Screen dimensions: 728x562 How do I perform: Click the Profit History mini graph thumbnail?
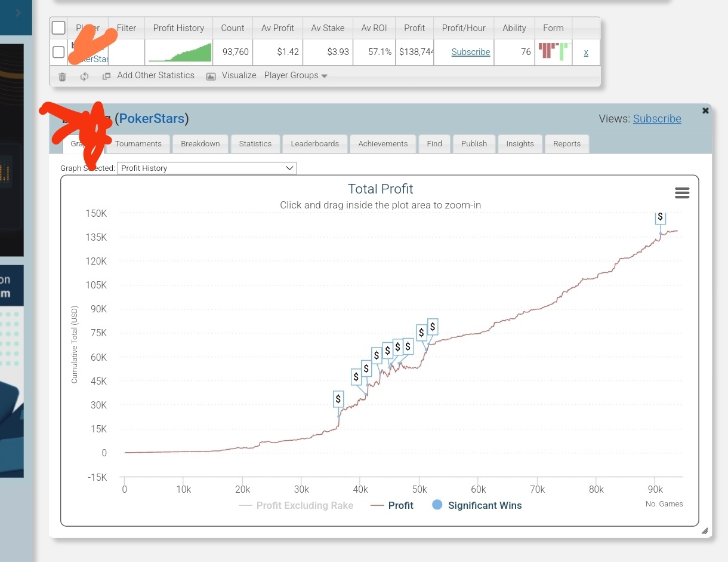(179, 52)
